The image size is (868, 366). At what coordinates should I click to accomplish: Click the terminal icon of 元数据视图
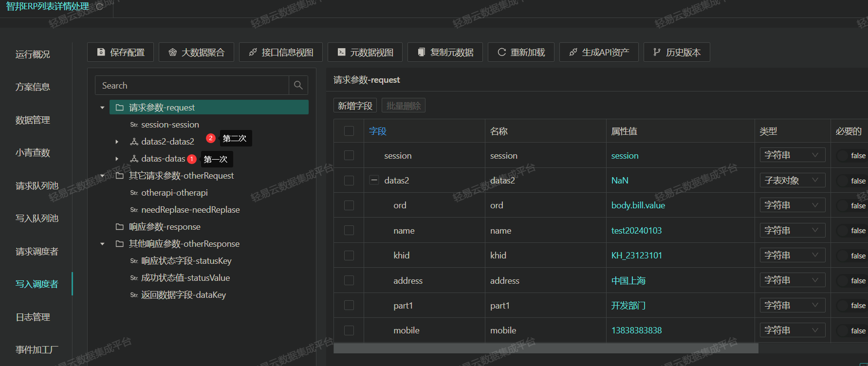(342, 52)
